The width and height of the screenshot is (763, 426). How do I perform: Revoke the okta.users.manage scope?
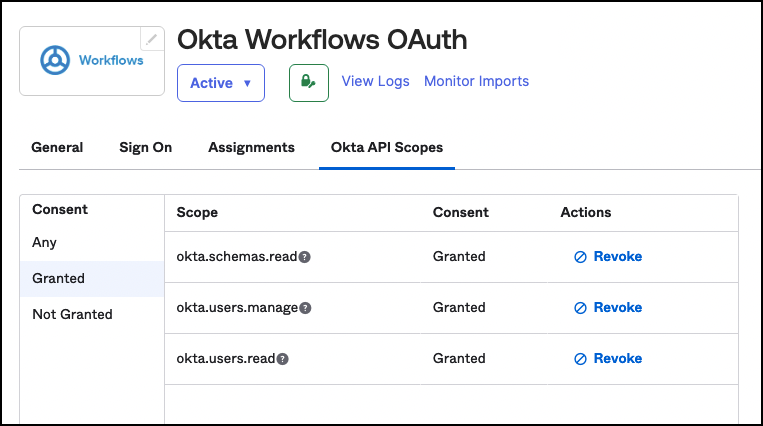tap(608, 308)
